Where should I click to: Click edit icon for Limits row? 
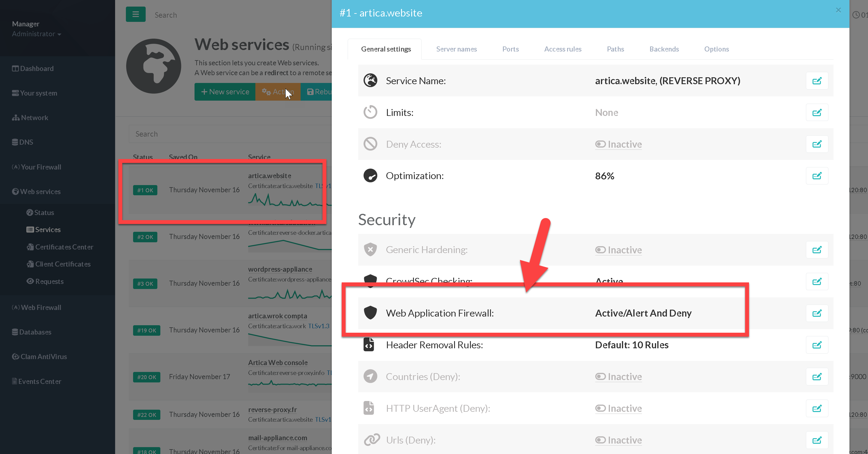tap(817, 113)
